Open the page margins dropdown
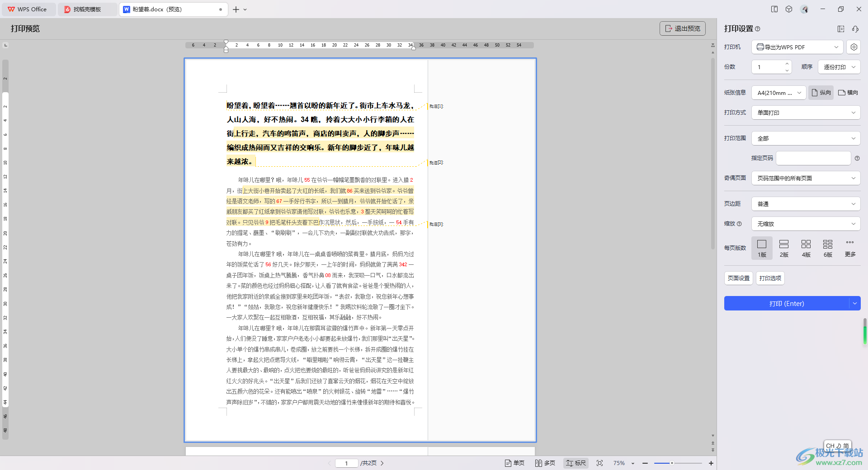The width and height of the screenshot is (868, 470). point(806,204)
